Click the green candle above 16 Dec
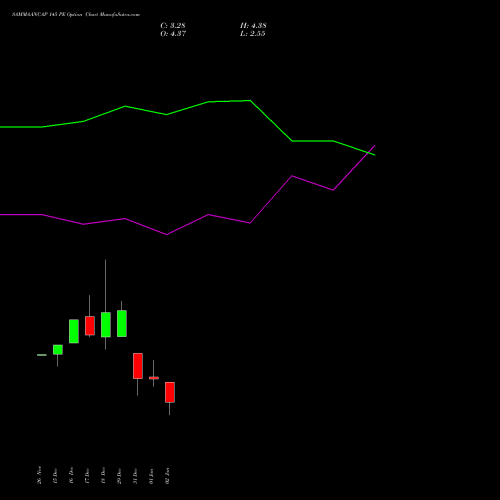500x500 pixels. tap(74, 331)
